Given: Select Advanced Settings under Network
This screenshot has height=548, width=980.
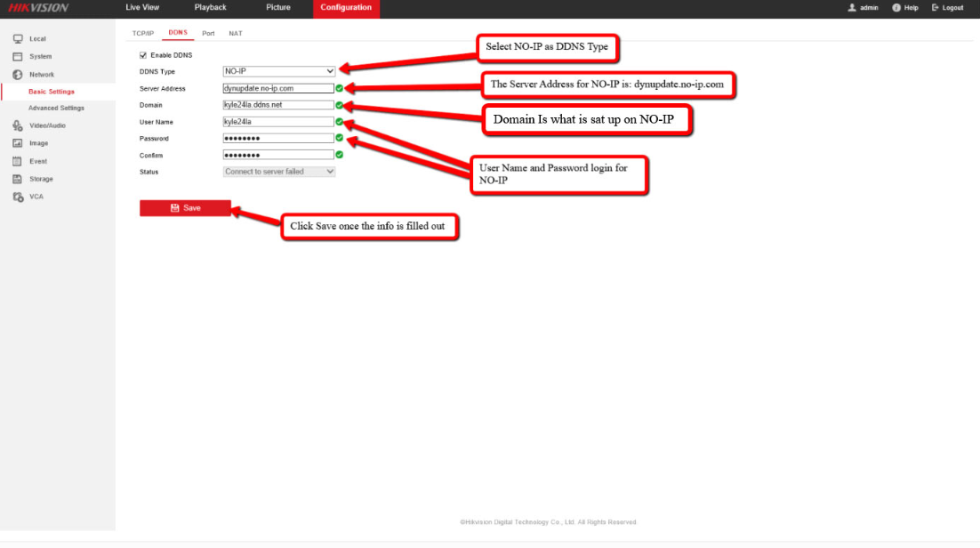Looking at the screenshot, I should pos(56,109).
